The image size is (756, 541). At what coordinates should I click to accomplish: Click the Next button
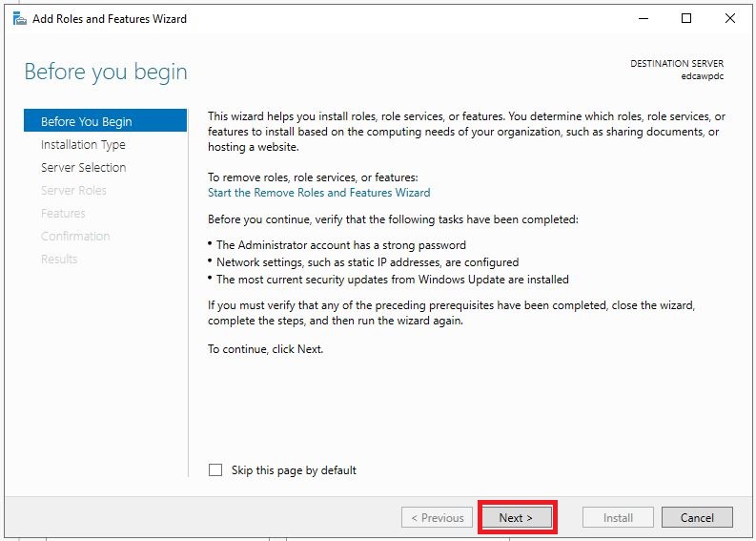pyautogui.click(x=517, y=517)
